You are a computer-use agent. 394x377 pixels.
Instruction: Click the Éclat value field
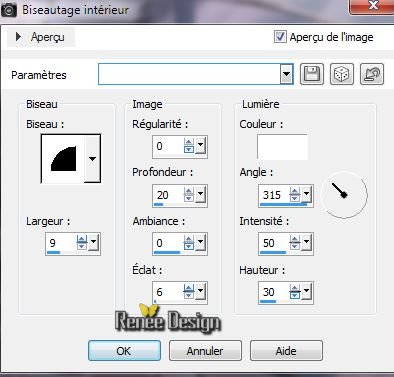168,292
